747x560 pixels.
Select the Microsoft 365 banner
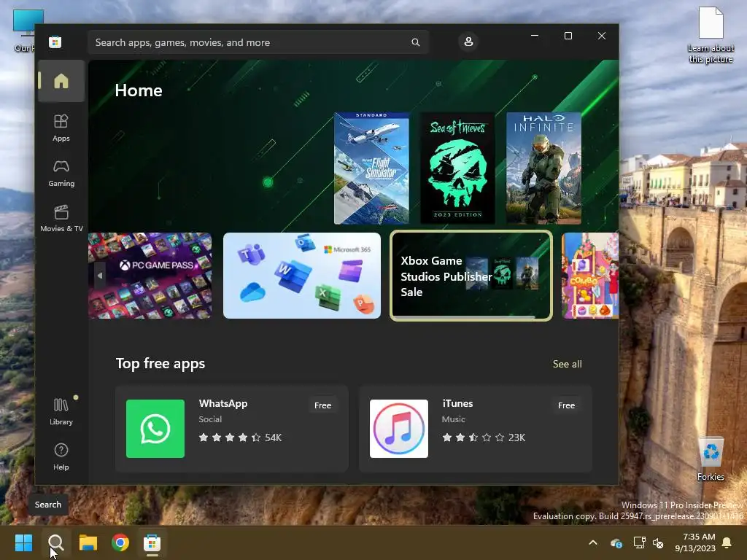(x=302, y=276)
